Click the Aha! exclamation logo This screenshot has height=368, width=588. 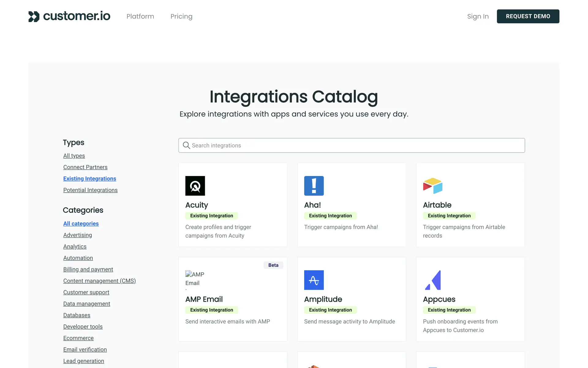(314, 186)
